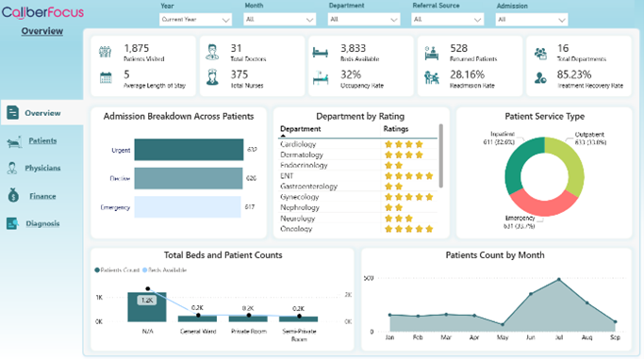
Task: Click the 1,875 Patients Visited value
Action: 137,48
